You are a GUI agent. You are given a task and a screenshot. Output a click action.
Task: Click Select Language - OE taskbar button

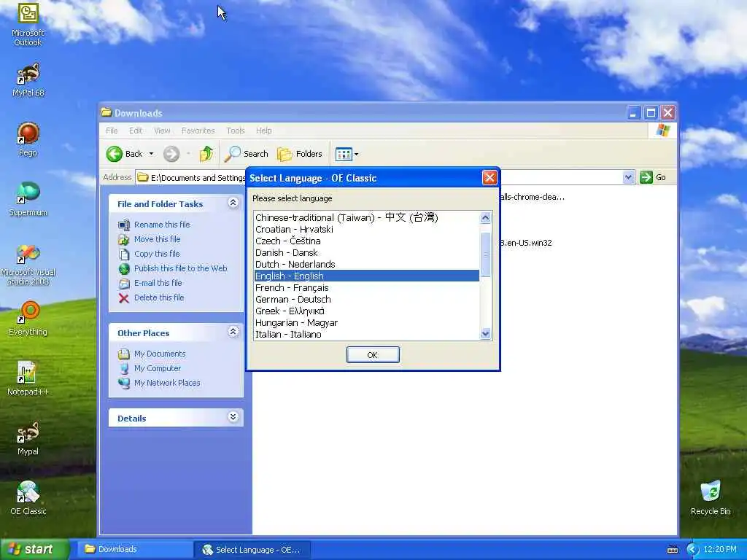(x=252, y=550)
